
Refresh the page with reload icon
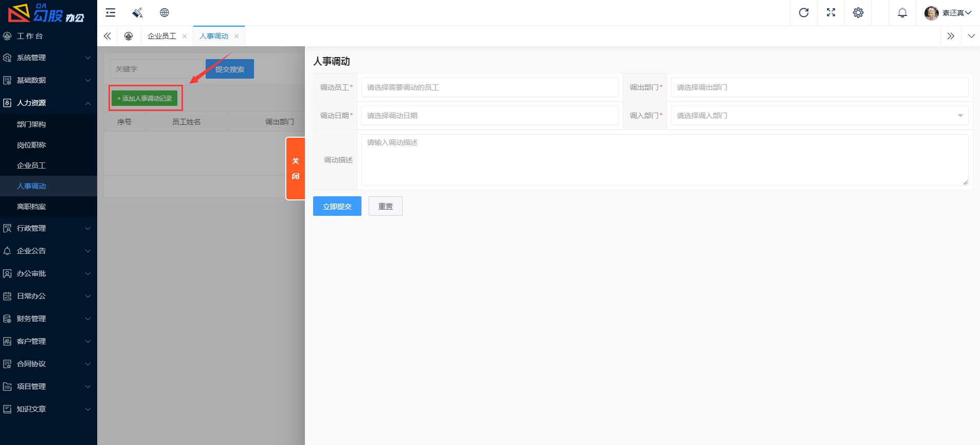tap(804, 13)
